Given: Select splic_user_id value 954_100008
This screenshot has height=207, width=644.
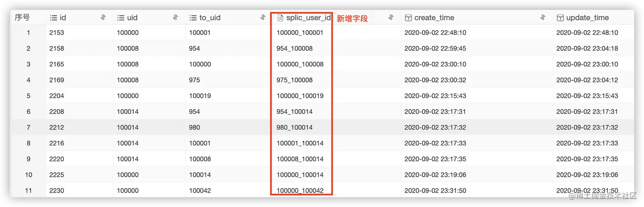Looking at the screenshot, I should pyautogui.click(x=294, y=48).
